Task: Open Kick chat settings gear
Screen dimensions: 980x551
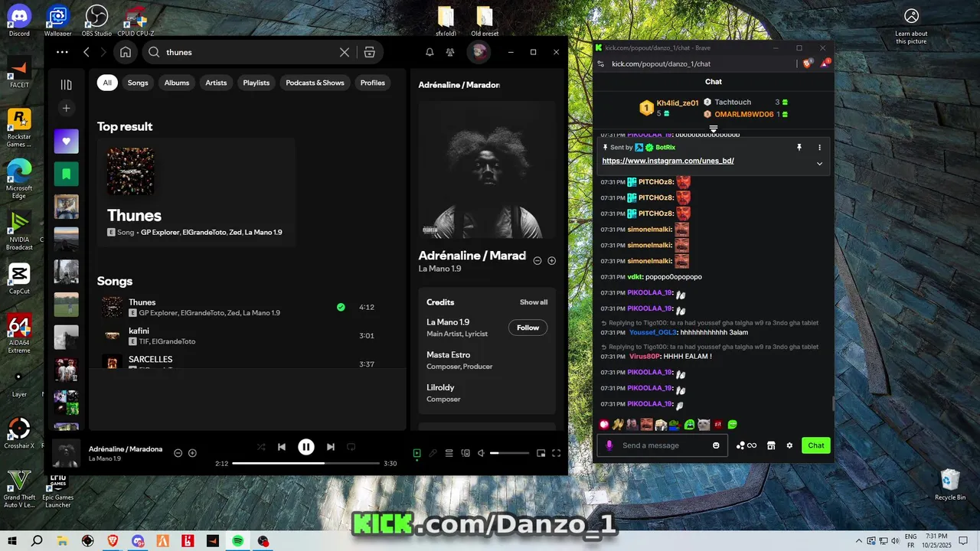Action: coord(789,445)
